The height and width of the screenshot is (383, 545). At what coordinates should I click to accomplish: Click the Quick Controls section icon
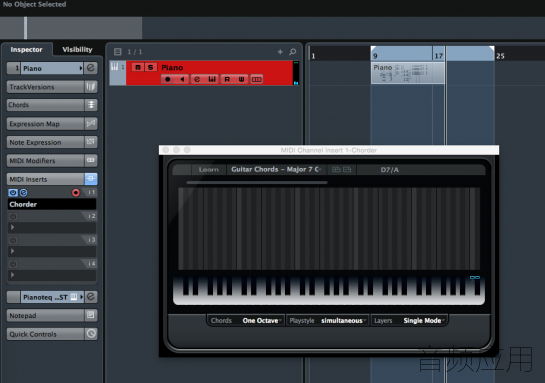(x=91, y=334)
